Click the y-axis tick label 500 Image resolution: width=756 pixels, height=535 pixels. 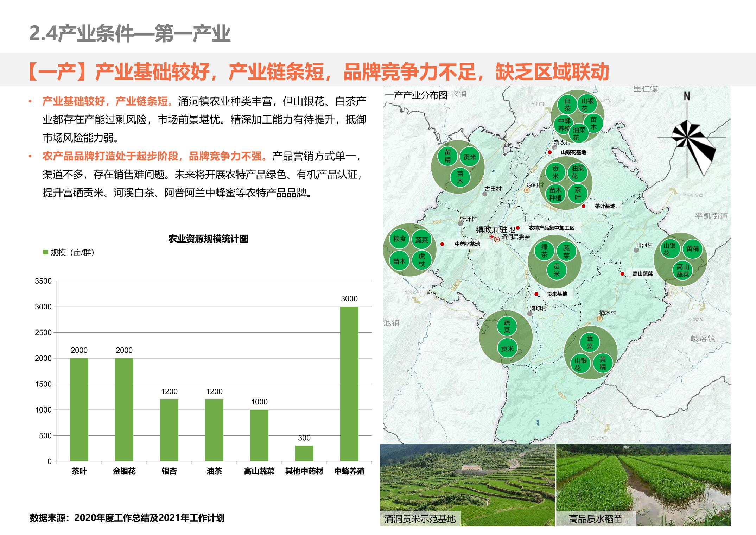(45, 435)
